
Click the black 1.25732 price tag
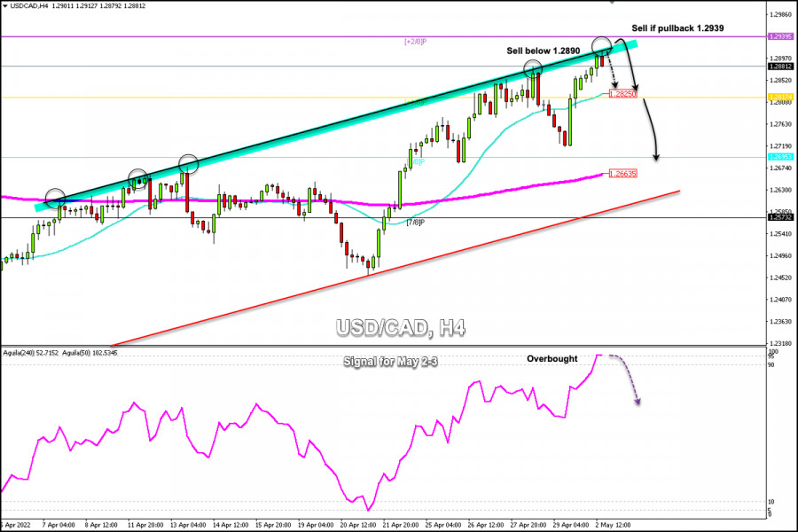[780, 217]
